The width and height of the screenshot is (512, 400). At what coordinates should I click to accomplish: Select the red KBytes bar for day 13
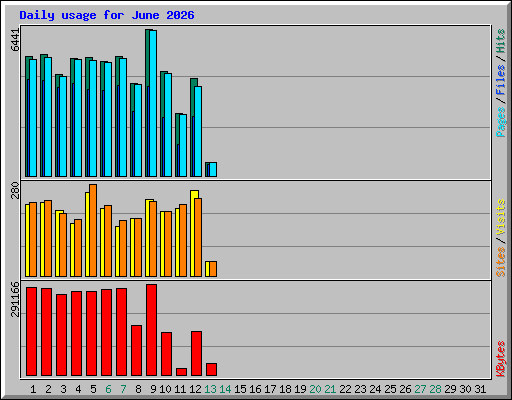211,370
